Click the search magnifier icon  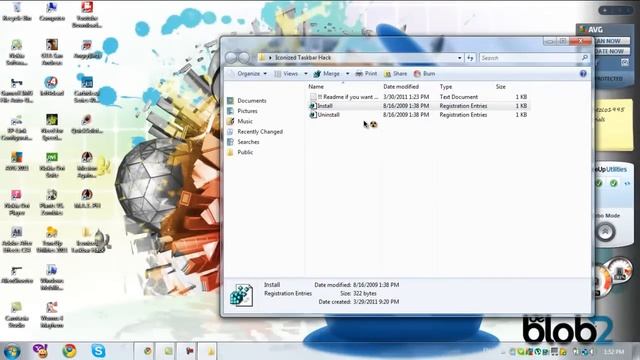click(x=584, y=58)
